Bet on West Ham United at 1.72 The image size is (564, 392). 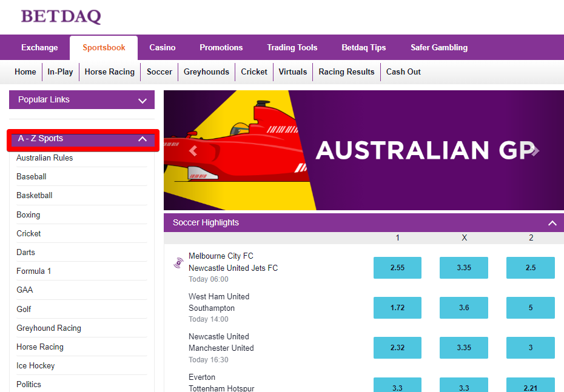pyautogui.click(x=397, y=308)
